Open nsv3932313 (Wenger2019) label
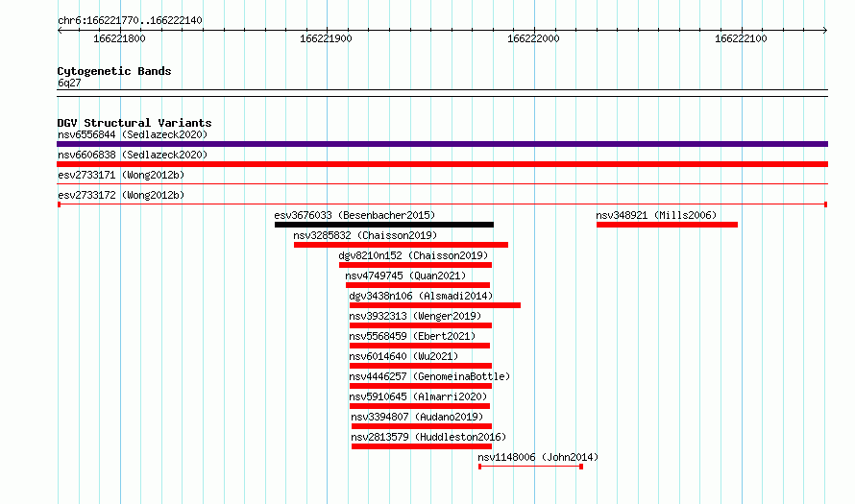The image size is (855, 504). [x=416, y=316]
